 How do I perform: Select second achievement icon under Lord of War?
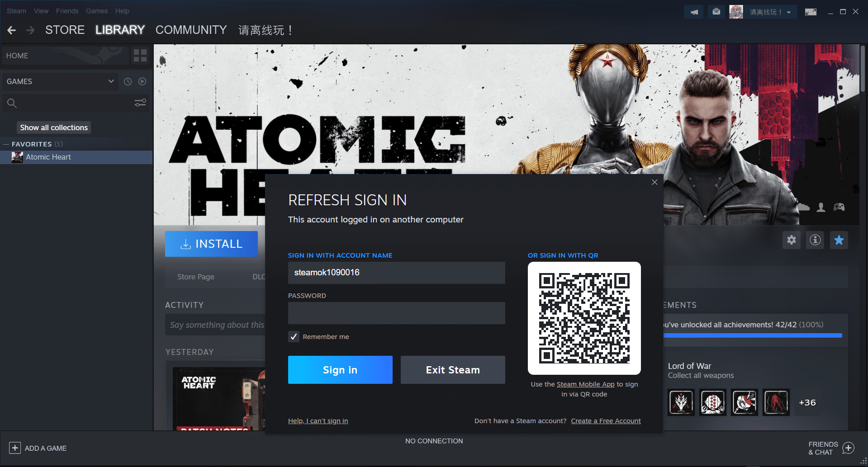point(713,402)
